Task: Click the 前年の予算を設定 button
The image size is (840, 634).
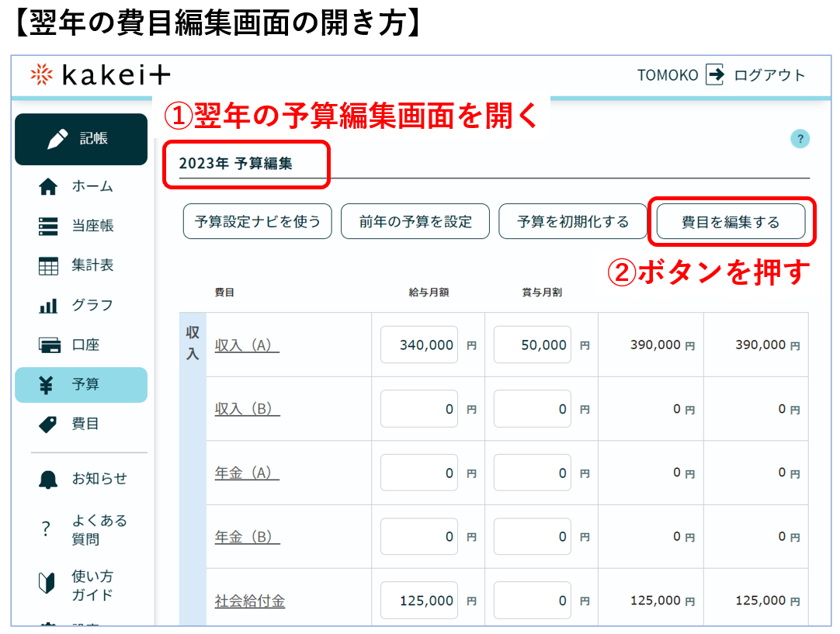Action: click(x=415, y=222)
